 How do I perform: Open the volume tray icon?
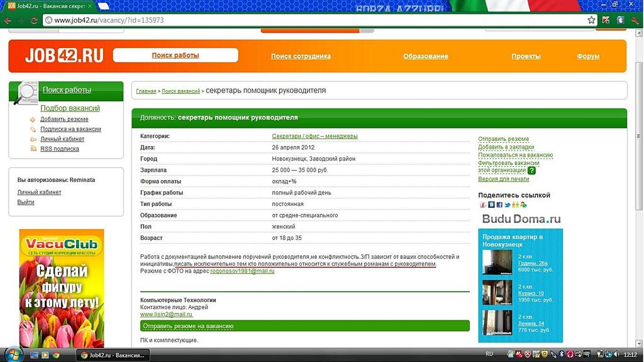click(x=616, y=354)
